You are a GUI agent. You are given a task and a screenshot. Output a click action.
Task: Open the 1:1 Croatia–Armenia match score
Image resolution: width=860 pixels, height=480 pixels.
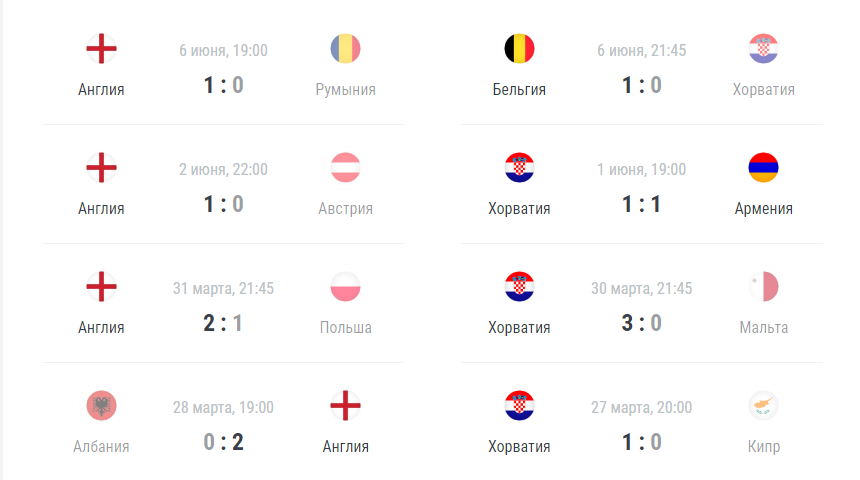point(642,204)
